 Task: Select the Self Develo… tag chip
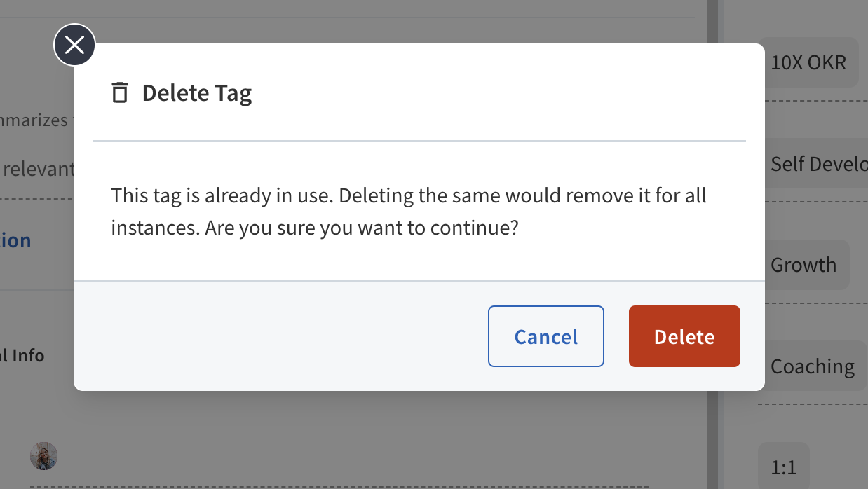816,163
